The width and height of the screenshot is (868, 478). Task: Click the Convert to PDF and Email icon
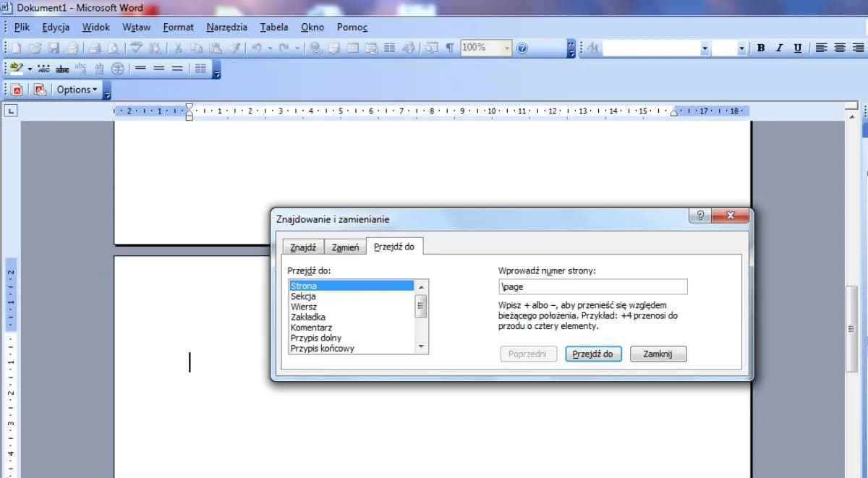click(x=40, y=90)
